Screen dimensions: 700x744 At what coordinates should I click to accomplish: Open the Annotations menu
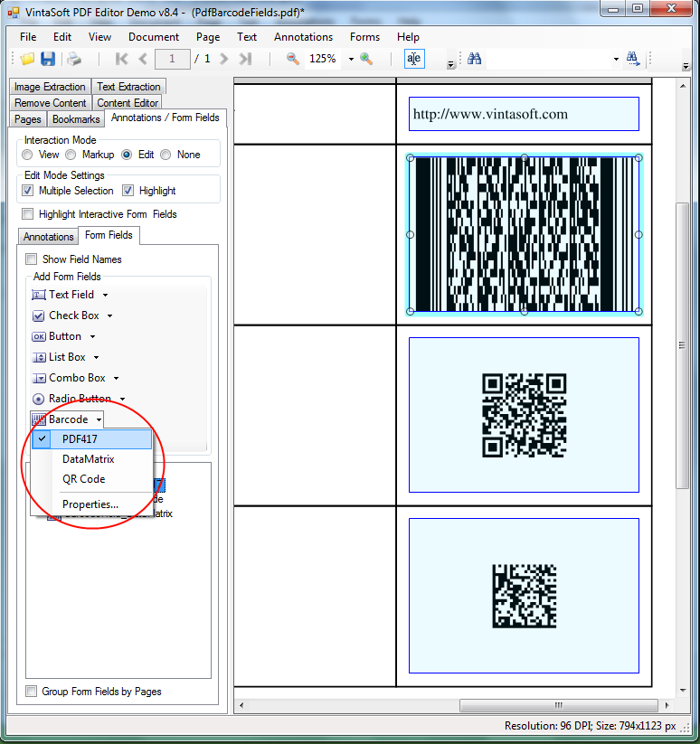[x=303, y=37]
